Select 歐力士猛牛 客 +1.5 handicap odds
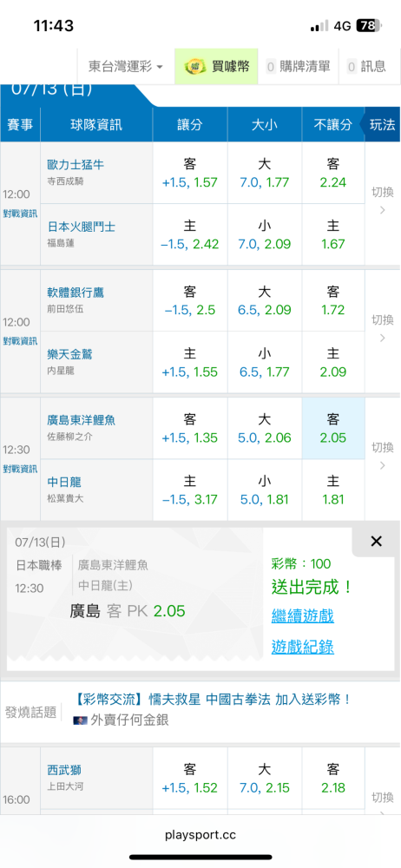Screen dimensions: 401x868 click(x=190, y=174)
